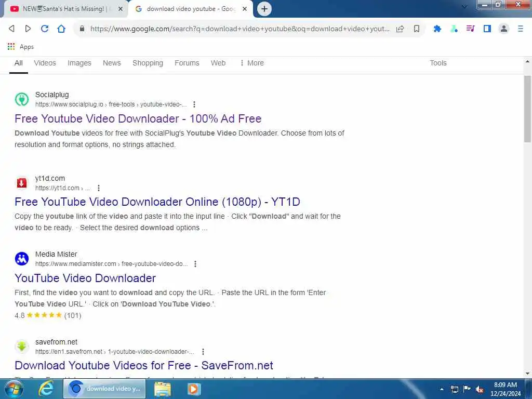
Task: Click the scrollbar down arrow
Action: (527, 374)
